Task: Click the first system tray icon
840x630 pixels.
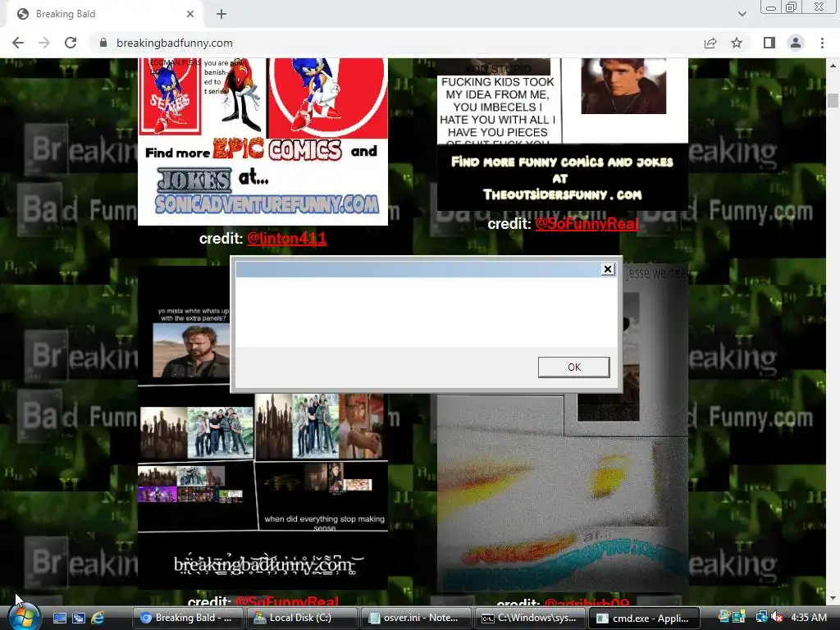Action: point(724,618)
